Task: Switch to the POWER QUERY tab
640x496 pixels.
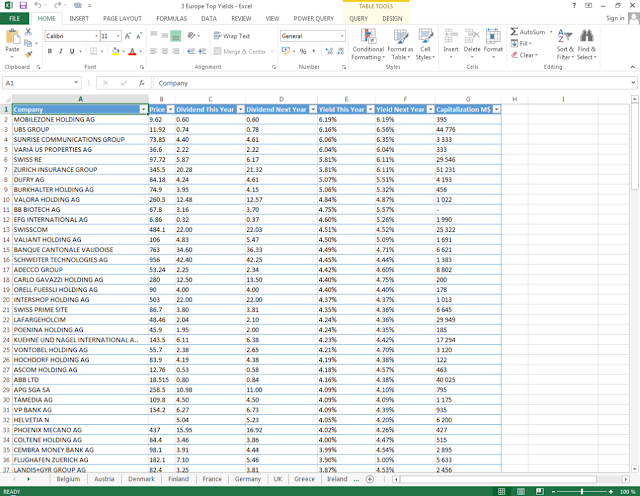Action: pyautogui.click(x=313, y=18)
